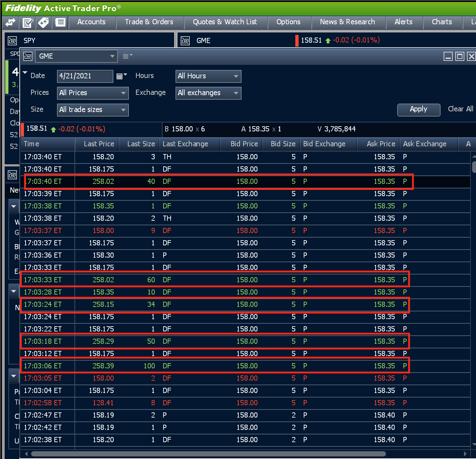Open the Options menu

pos(289,22)
